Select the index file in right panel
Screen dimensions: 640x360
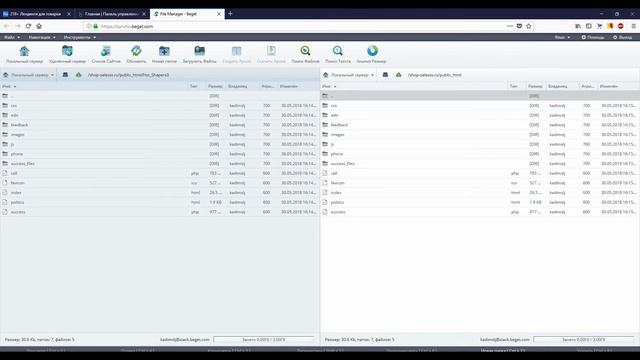(480, 193)
